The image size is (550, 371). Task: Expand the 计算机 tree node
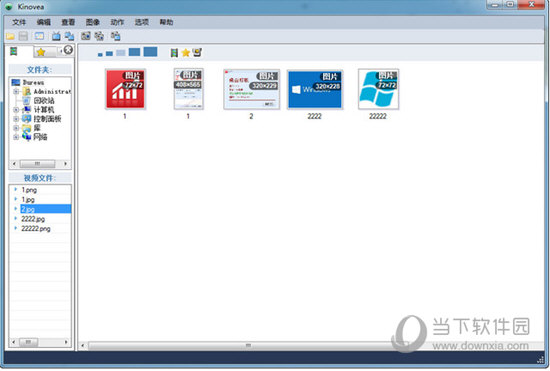point(16,110)
